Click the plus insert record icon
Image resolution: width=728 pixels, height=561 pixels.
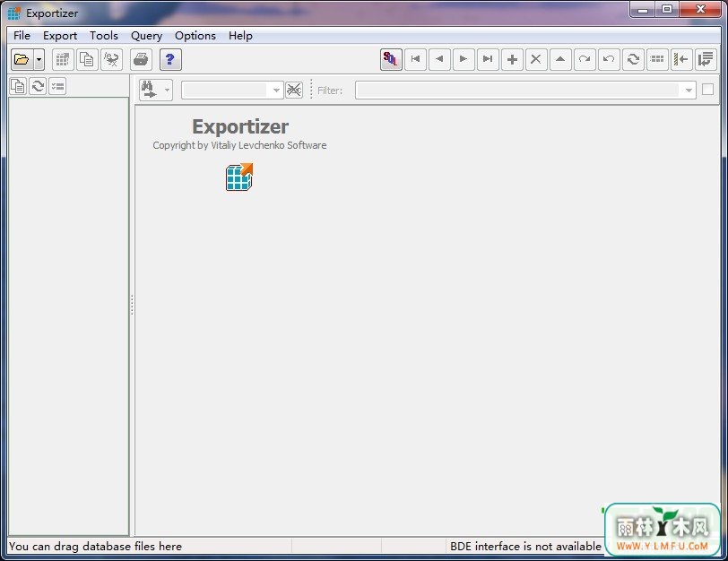tap(512, 59)
